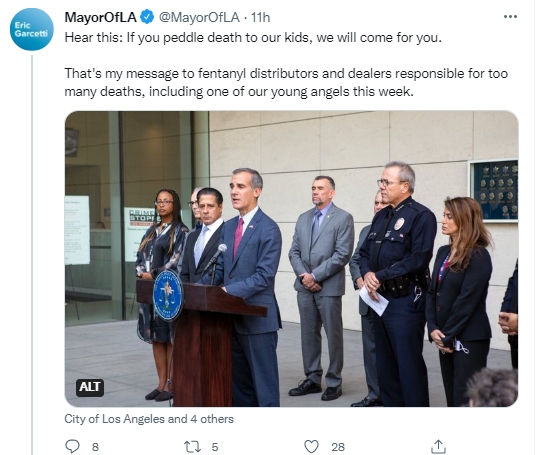Click the blue verified checkmark badge
Viewport: 537px width, 455px height.
(148, 17)
